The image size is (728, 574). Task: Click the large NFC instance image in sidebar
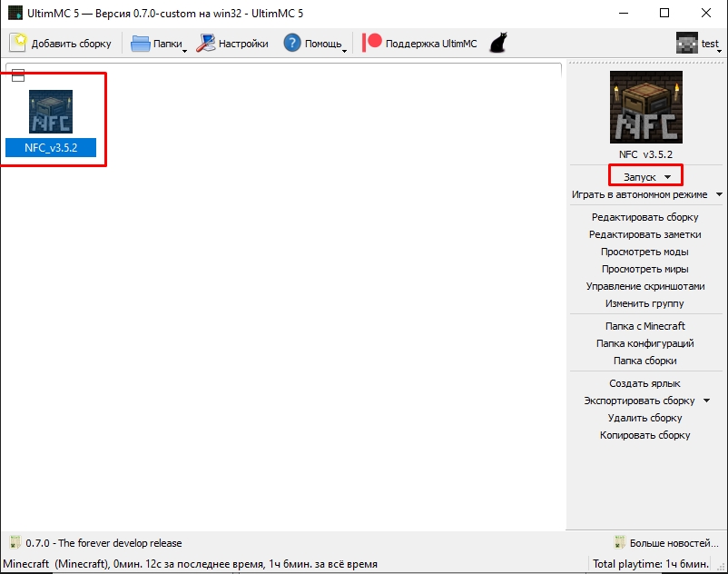pos(645,107)
